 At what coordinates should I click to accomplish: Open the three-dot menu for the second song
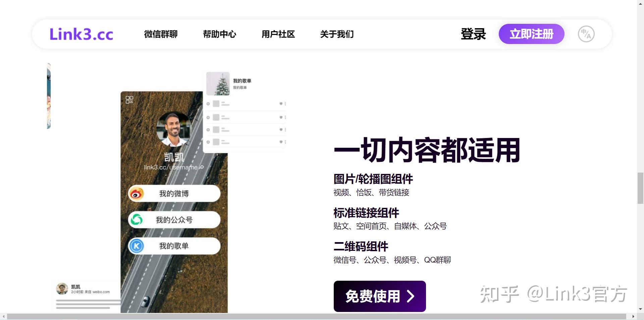tap(285, 117)
